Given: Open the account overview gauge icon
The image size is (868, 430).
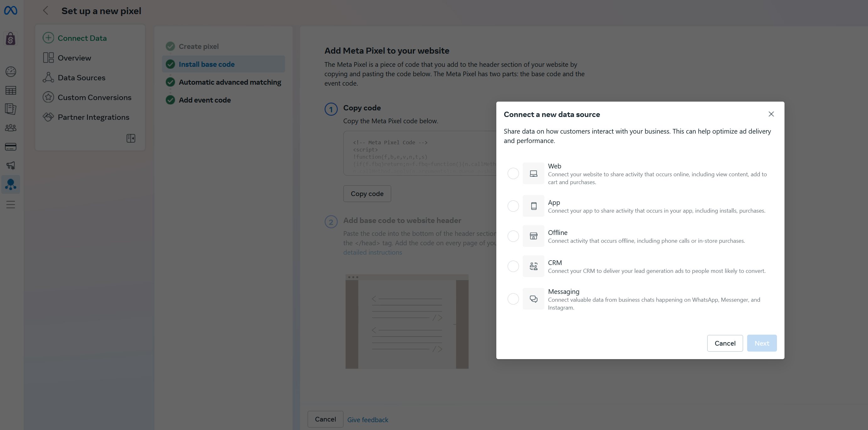Looking at the screenshot, I should point(10,72).
